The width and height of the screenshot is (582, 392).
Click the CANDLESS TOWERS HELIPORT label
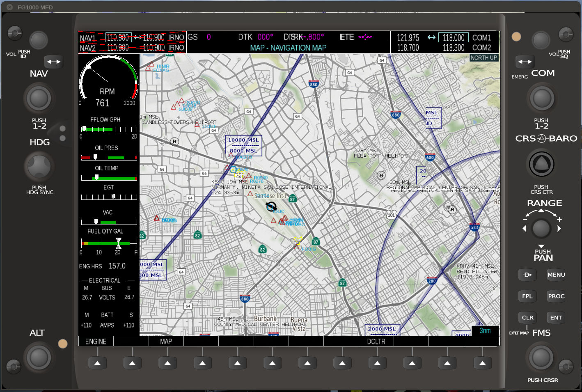coord(179,122)
